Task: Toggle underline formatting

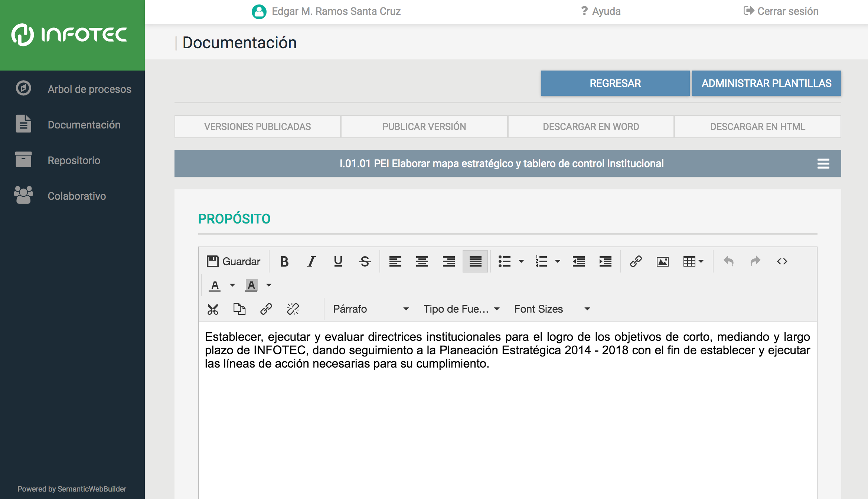Action: 338,261
